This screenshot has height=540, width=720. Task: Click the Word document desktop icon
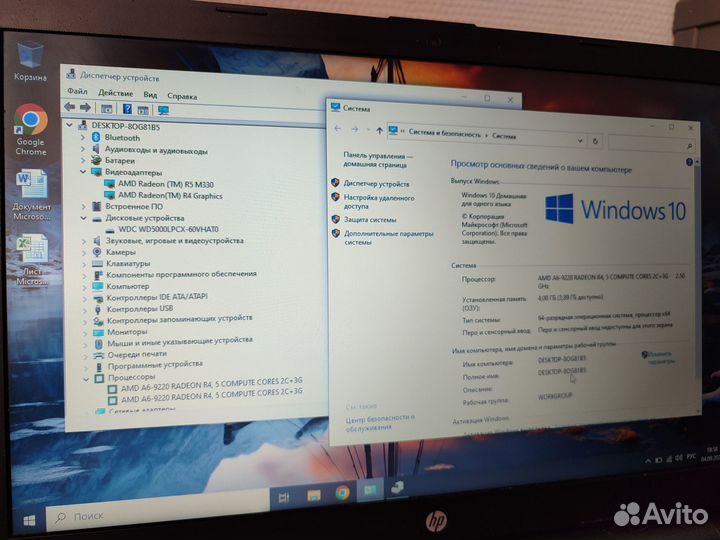(31, 183)
